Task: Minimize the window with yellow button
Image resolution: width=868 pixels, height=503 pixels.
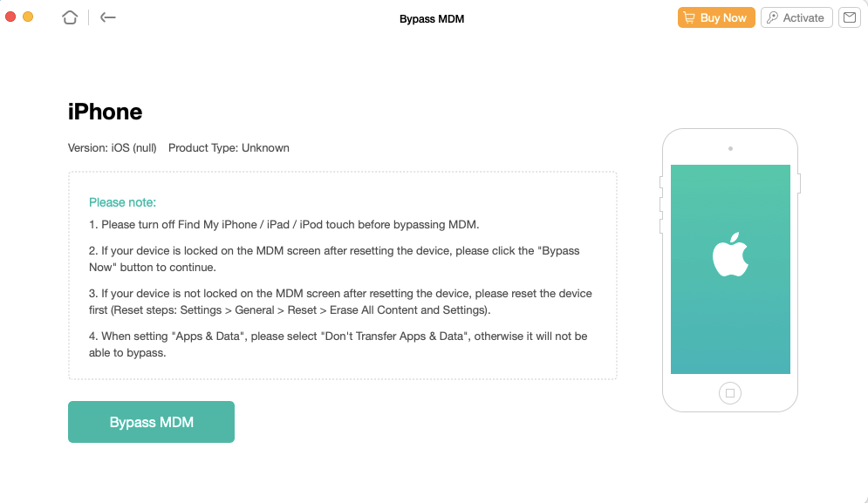Action: click(x=28, y=17)
